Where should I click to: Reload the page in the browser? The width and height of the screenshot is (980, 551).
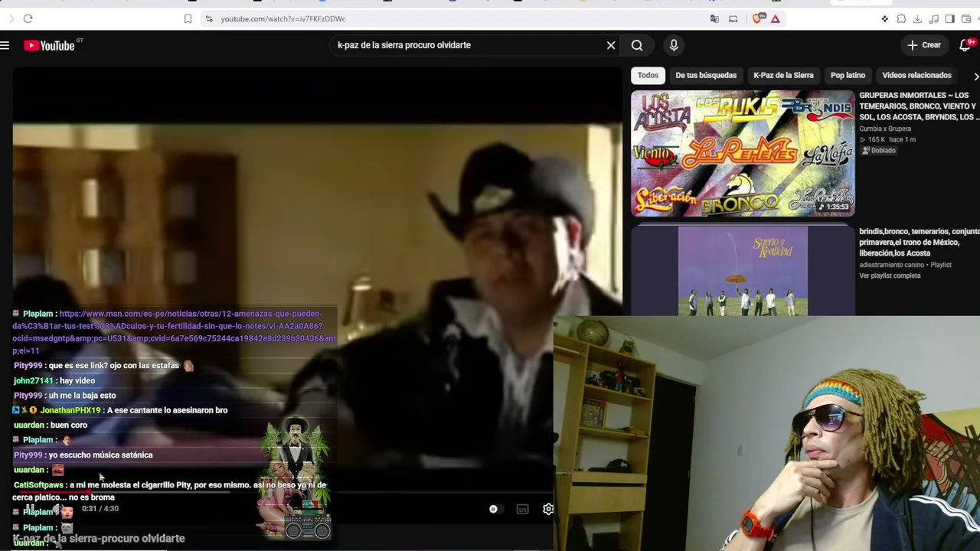[x=28, y=18]
